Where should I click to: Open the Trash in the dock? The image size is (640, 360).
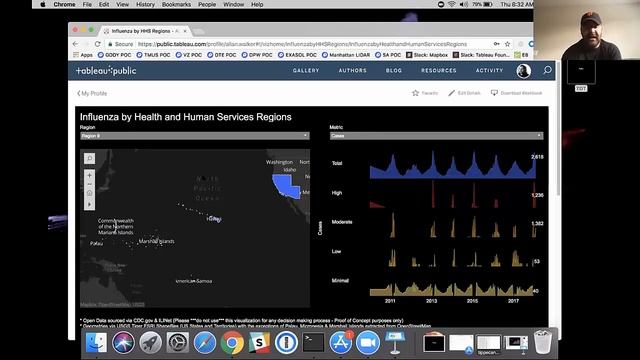[543, 342]
